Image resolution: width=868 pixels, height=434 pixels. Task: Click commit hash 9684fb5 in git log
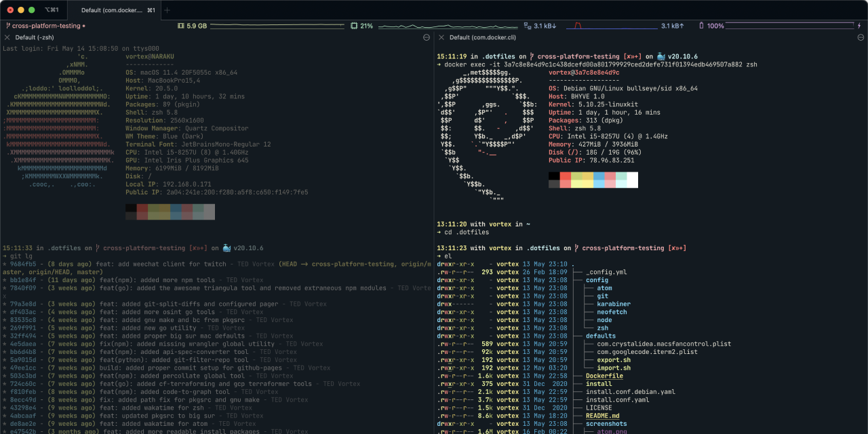(x=24, y=264)
